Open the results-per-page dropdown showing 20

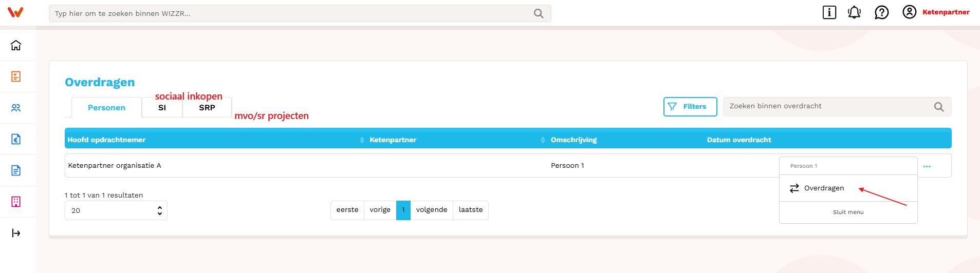tap(116, 210)
